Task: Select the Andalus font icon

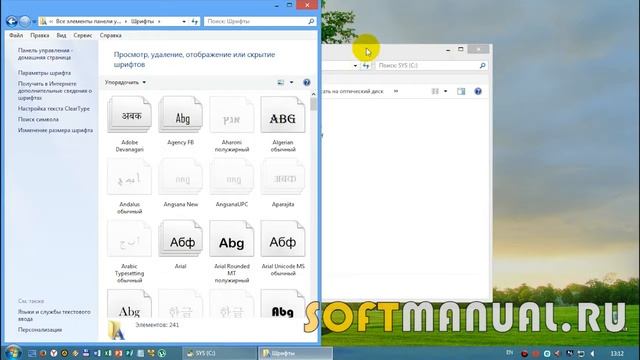Action: (x=129, y=177)
